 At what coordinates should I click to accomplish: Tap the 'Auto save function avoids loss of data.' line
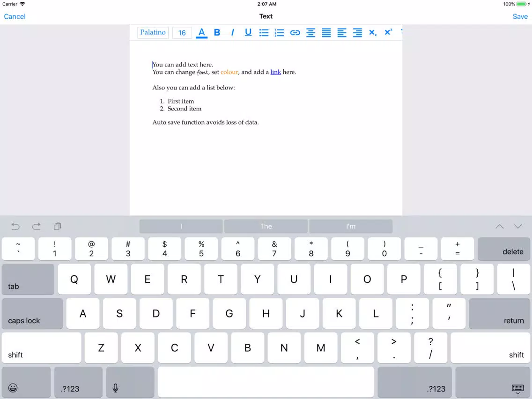pos(206,122)
